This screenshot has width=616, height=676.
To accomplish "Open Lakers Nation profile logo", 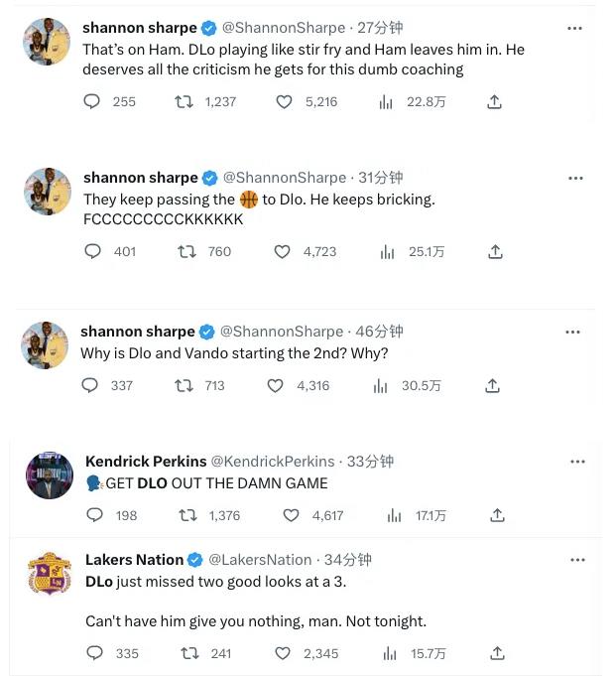I will point(49,574).
